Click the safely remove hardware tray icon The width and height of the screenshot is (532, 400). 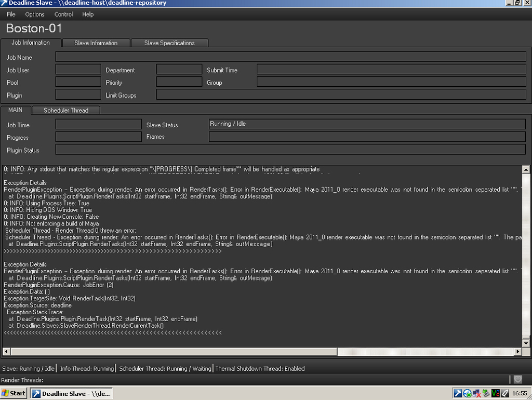coord(485,393)
